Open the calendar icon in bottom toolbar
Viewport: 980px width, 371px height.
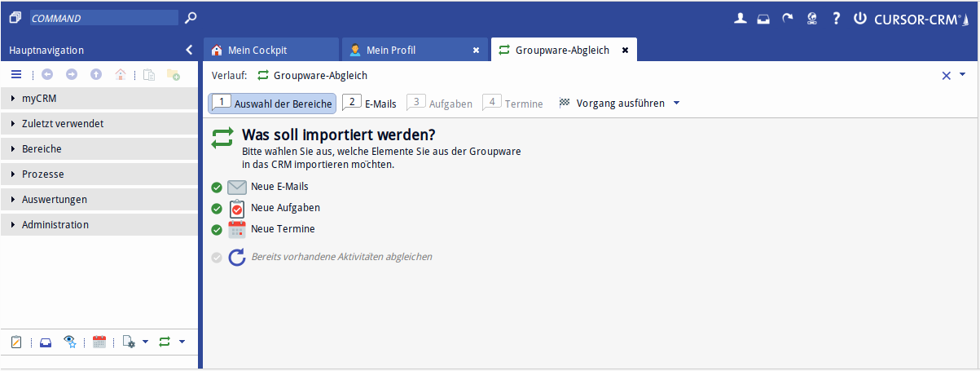pyautogui.click(x=99, y=342)
